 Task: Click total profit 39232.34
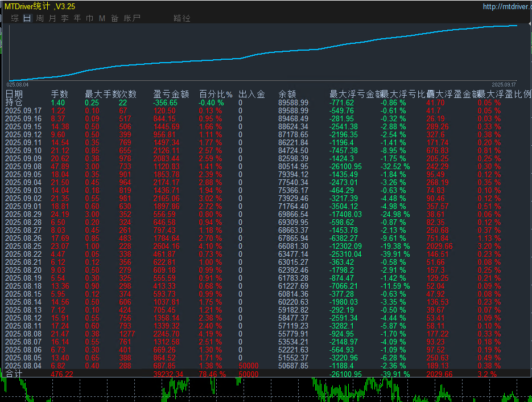(168, 374)
